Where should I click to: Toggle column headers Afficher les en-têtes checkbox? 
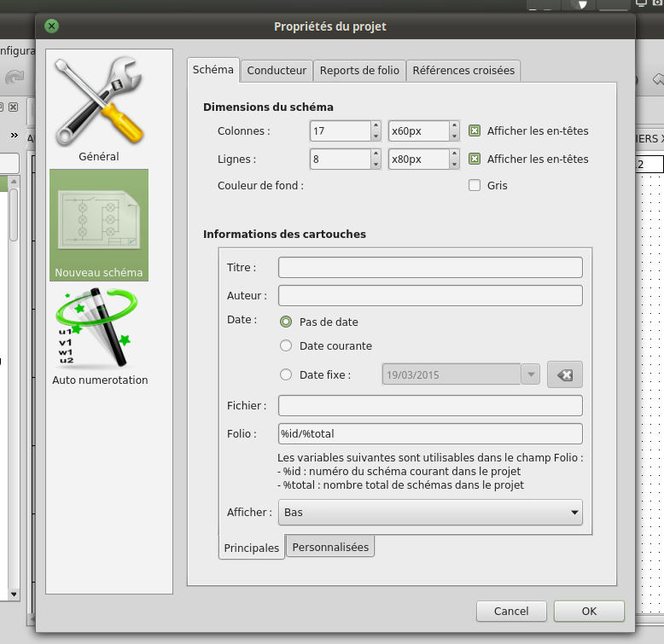[475, 131]
